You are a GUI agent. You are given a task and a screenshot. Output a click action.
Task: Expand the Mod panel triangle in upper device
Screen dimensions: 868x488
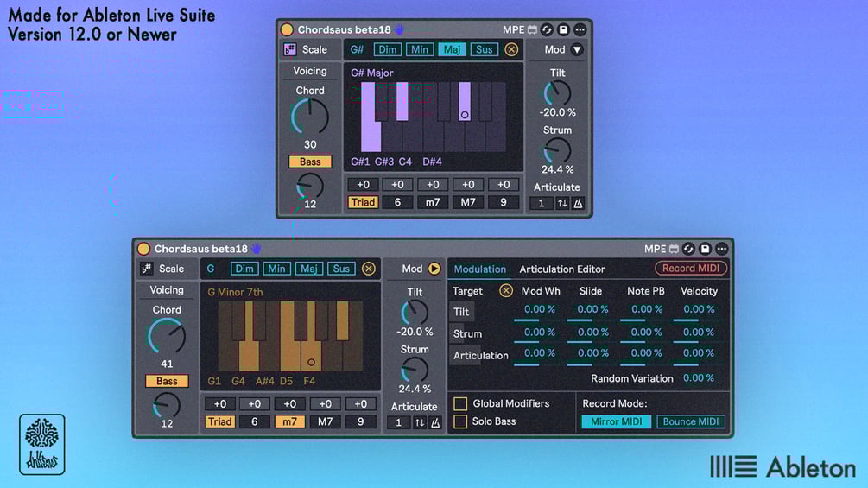[x=577, y=49]
